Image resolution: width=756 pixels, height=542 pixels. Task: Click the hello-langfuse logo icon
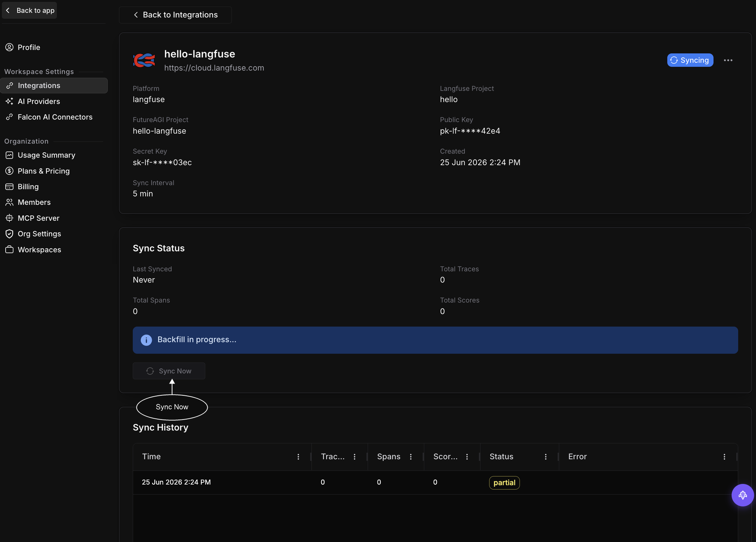click(144, 60)
